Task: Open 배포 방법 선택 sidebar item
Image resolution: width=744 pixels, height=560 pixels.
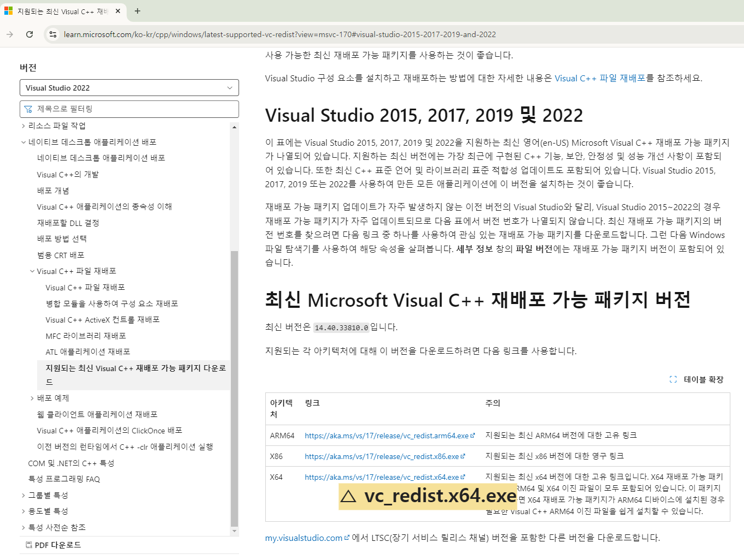Action: click(x=62, y=239)
